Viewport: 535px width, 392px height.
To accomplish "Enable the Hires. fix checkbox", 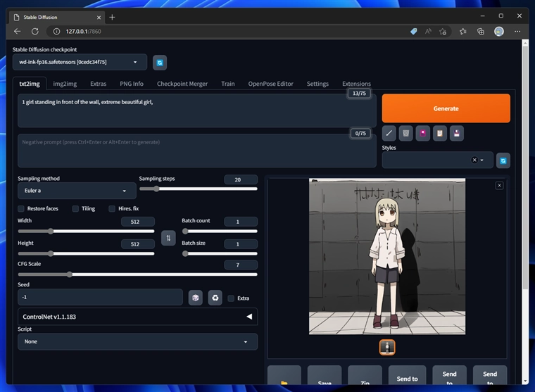I will (112, 208).
